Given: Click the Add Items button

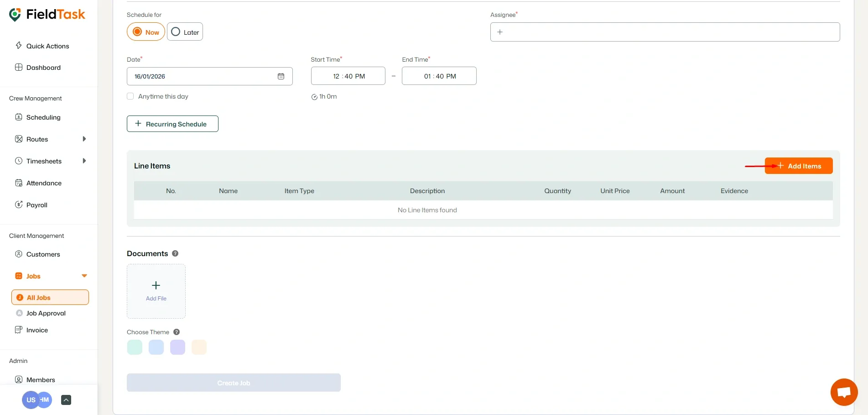Looking at the screenshot, I should pyautogui.click(x=799, y=166).
